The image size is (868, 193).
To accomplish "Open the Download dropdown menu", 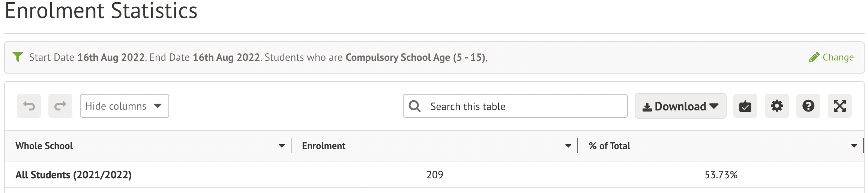I will click(x=680, y=106).
